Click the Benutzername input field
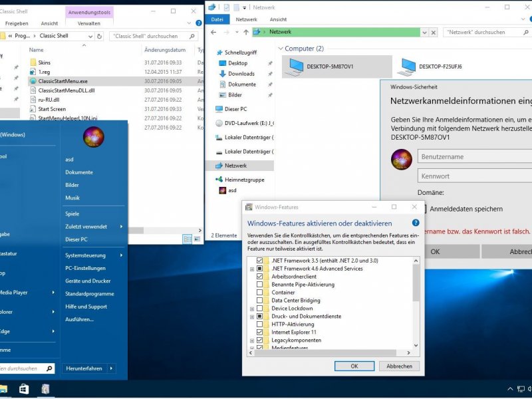This screenshot has height=399, width=532. 475,157
